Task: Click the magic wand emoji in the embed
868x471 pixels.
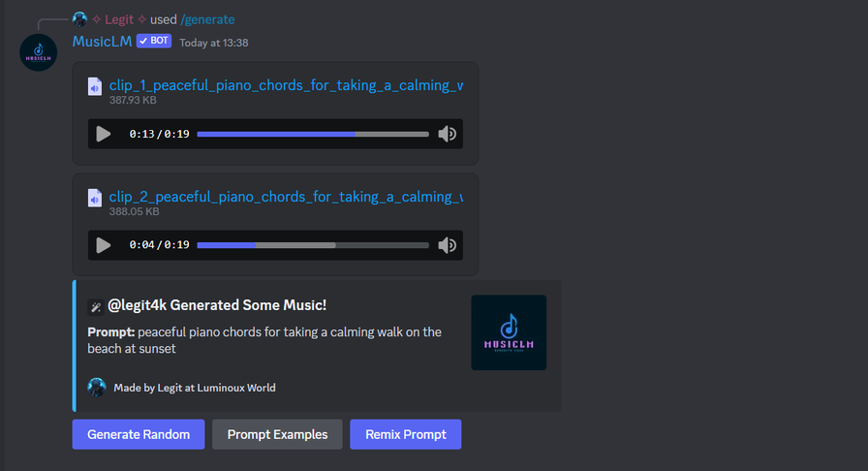Action: pos(95,306)
